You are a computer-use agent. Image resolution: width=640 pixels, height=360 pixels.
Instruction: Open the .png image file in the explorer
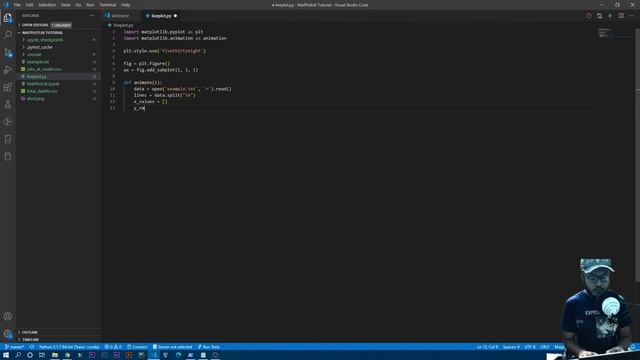[35, 98]
